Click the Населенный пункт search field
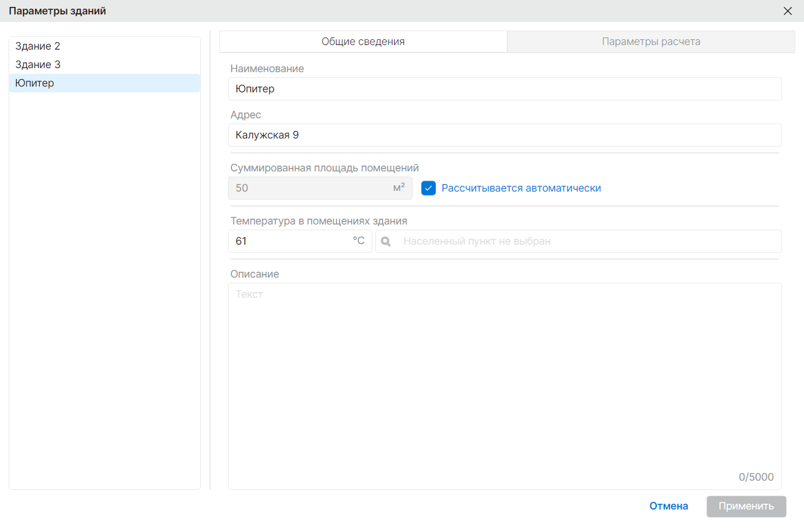This screenshot has height=532, width=804. [x=578, y=241]
